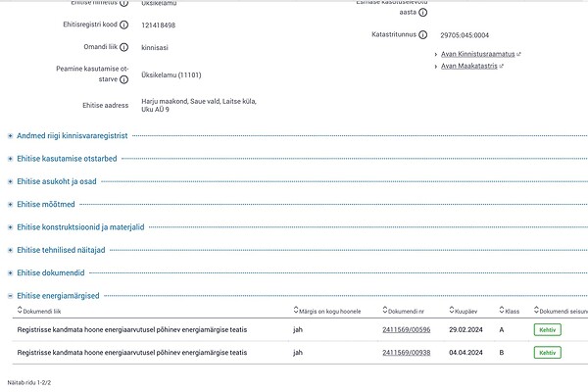This screenshot has width=588, height=392.
Task: Expand Ehitise tehnilised näitajad section
Action: point(65,250)
